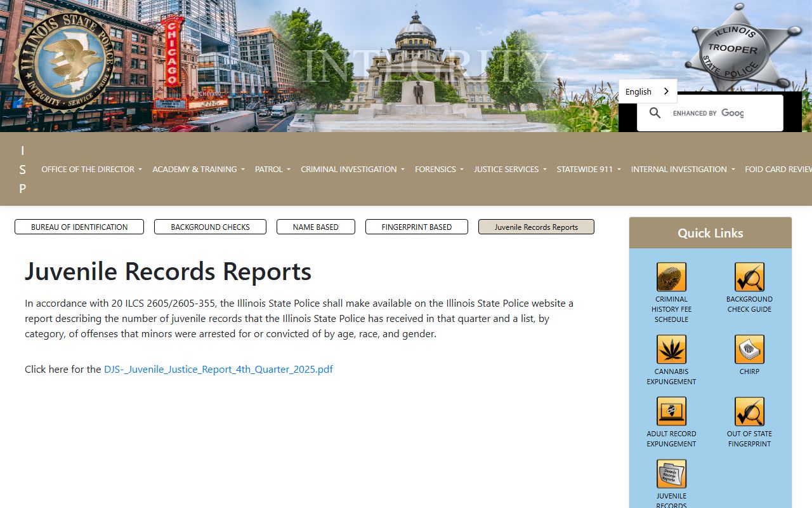This screenshot has width=812, height=508.
Task: Expand the Internal Investigation menu
Action: point(683,169)
